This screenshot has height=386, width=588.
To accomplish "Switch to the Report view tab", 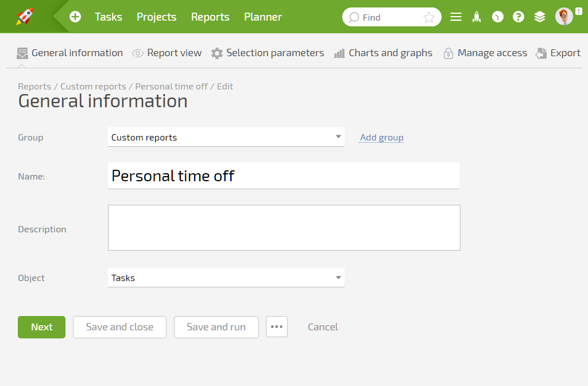I will (x=167, y=53).
